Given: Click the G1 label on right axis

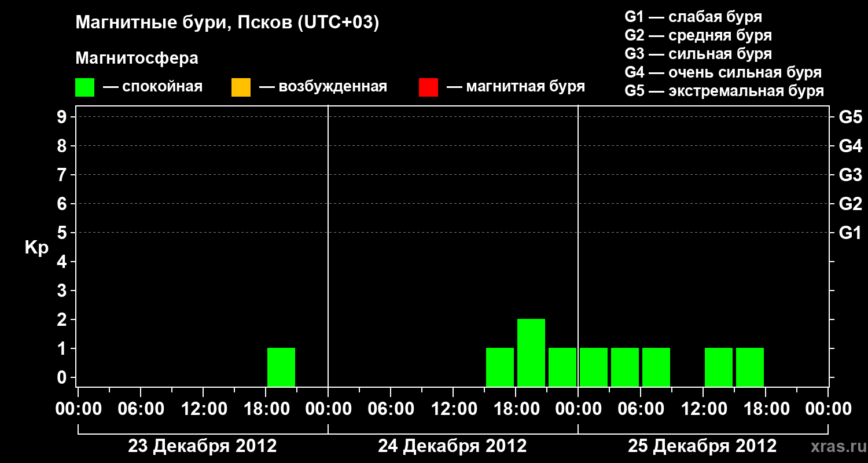Looking at the screenshot, I should coord(850,233).
